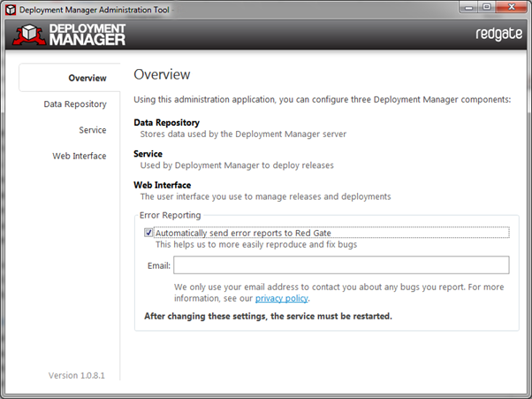Click the Error Reporting group title
The width and height of the screenshot is (532, 399).
[170, 215]
